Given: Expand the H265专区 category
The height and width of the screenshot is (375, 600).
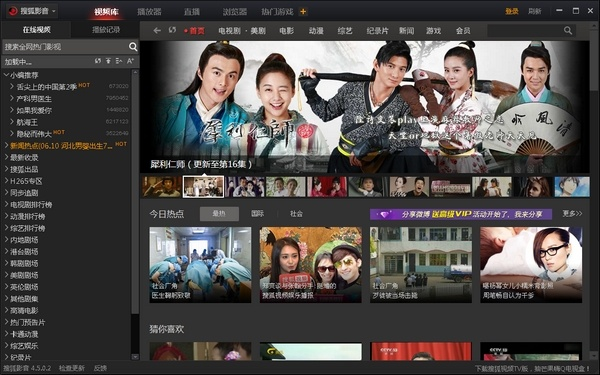Looking at the screenshot, I should pyautogui.click(x=6, y=181).
